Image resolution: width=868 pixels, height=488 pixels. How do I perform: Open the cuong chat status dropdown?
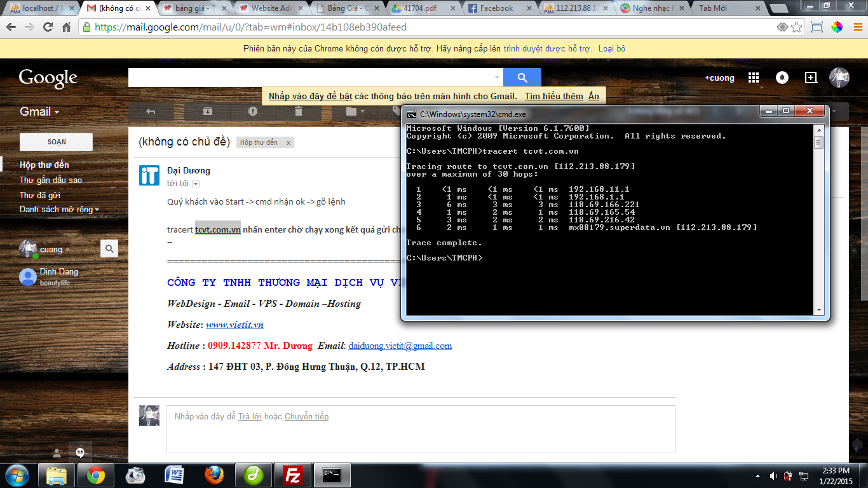point(68,250)
